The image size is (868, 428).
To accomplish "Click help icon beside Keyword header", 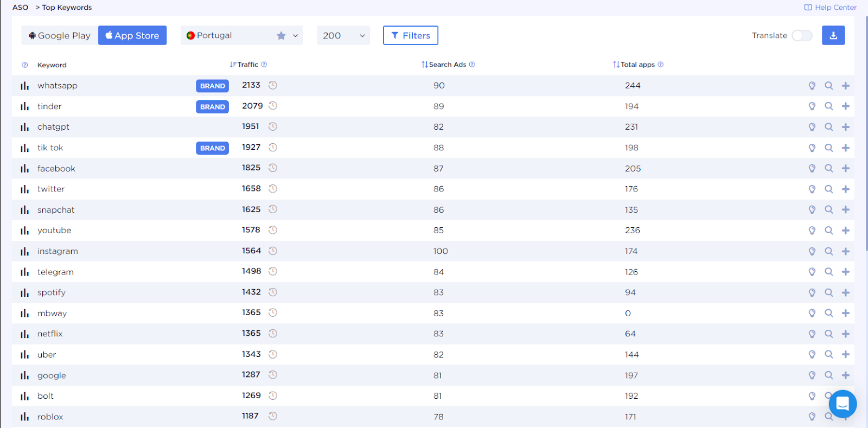I will (x=25, y=65).
